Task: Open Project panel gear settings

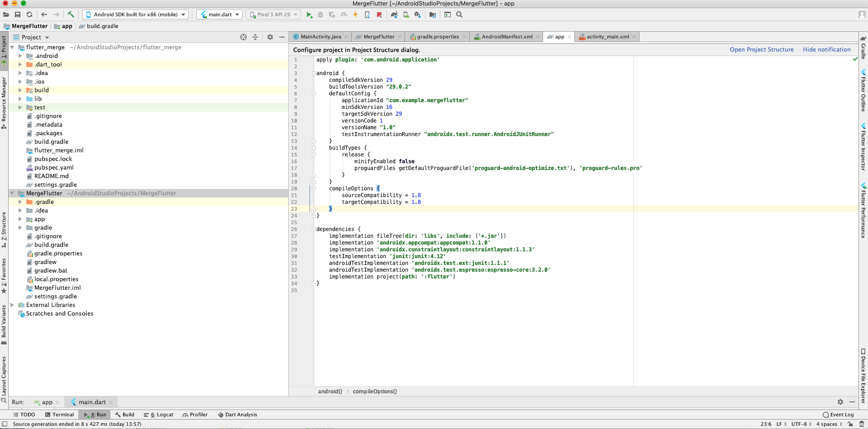Action: [270, 37]
